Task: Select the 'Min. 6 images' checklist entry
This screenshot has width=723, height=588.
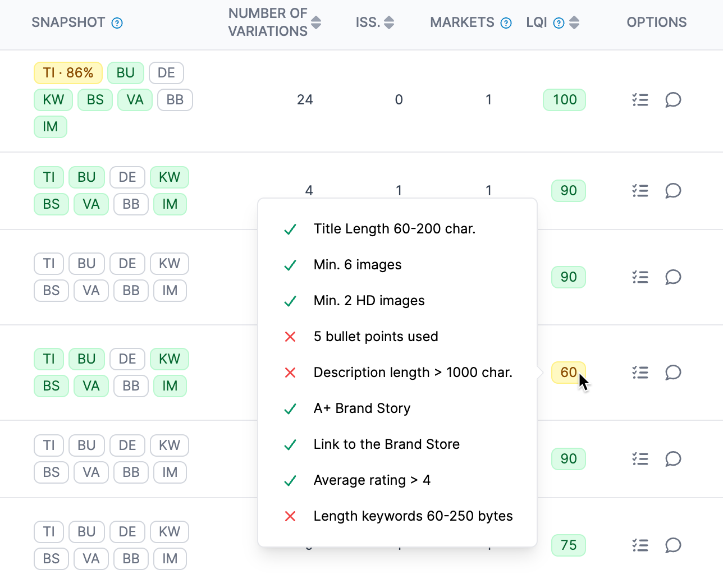Action: click(x=358, y=264)
